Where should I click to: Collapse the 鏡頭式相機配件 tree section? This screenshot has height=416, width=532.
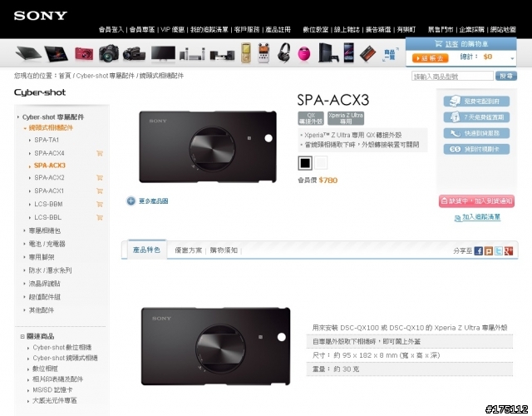click(x=25, y=128)
